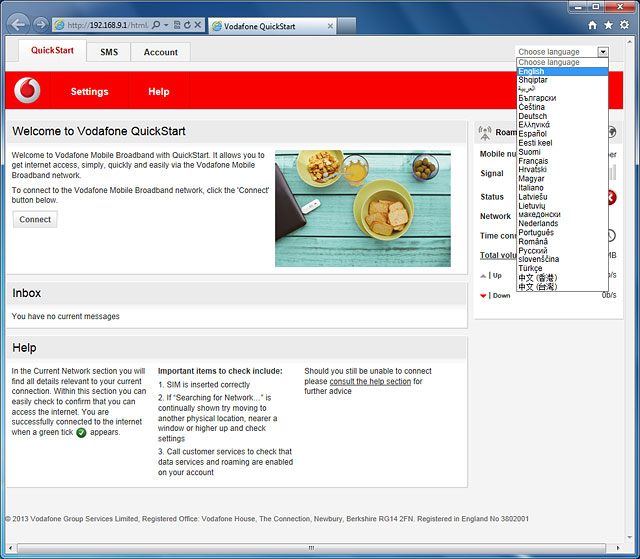Choose slovenščina language option
This screenshot has width=640, height=559.
[562, 260]
